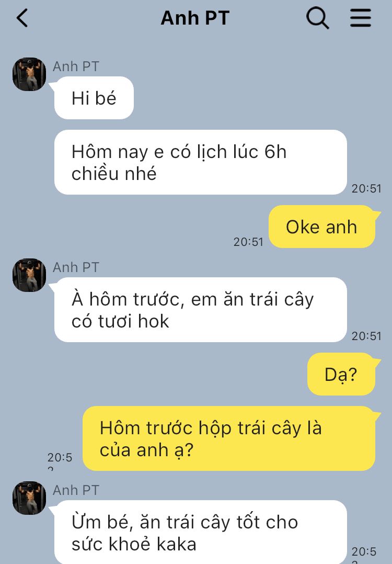Tap the Anh PT chat title
The image size is (392, 564).
tap(195, 18)
